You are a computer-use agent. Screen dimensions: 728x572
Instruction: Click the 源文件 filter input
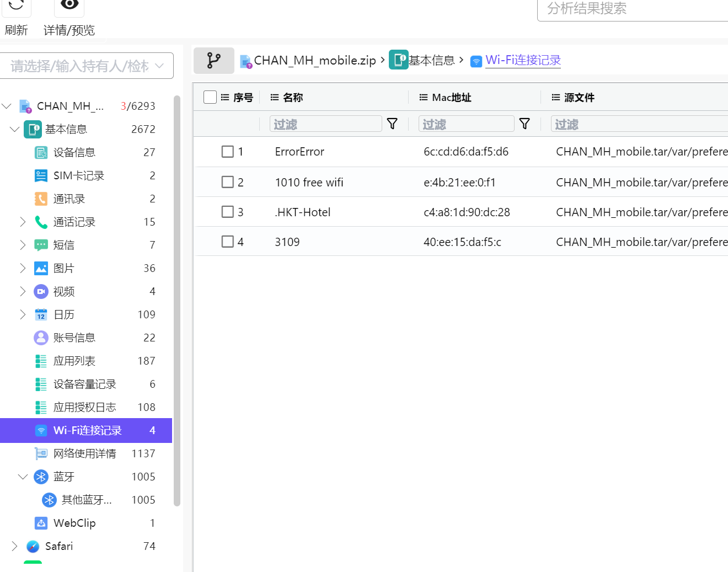pyautogui.click(x=640, y=124)
